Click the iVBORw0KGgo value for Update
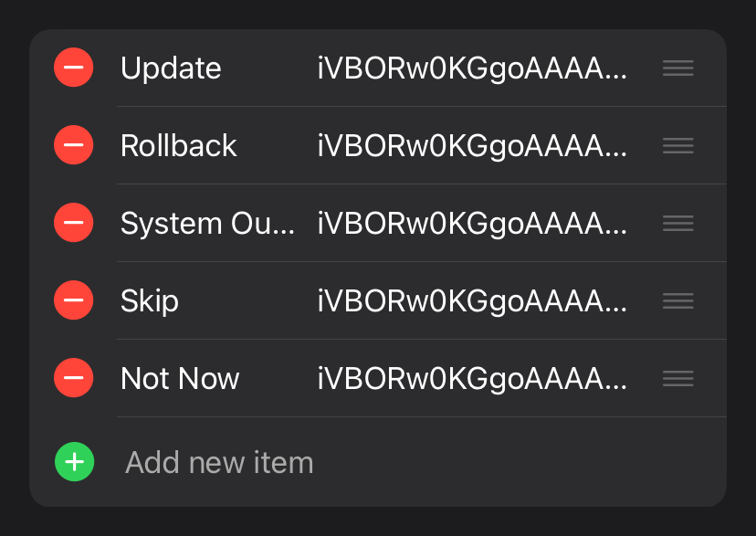Image resolution: width=756 pixels, height=536 pixels. [x=472, y=68]
